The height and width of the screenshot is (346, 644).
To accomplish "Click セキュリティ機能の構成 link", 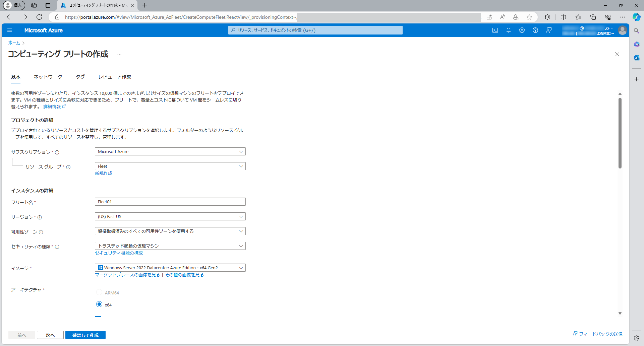I will [x=119, y=253].
